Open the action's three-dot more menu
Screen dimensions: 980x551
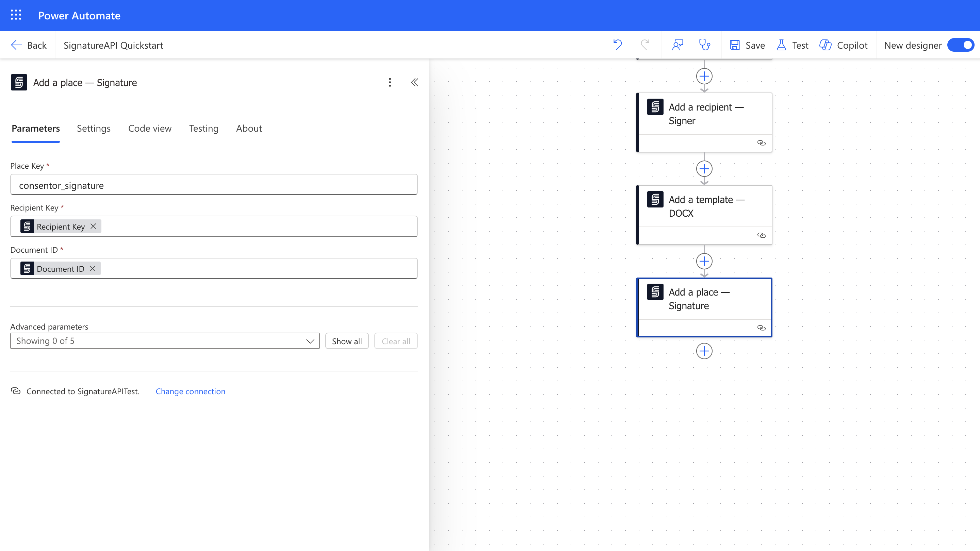[x=390, y=83]
